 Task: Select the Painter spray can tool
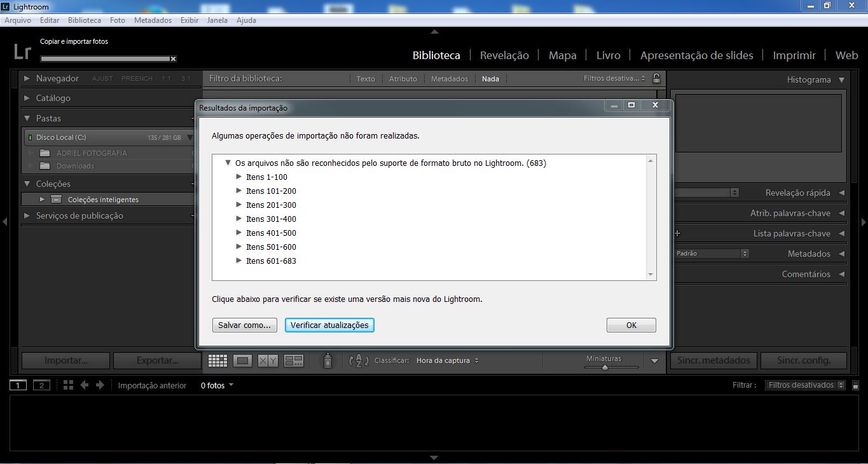click(327, 360)
